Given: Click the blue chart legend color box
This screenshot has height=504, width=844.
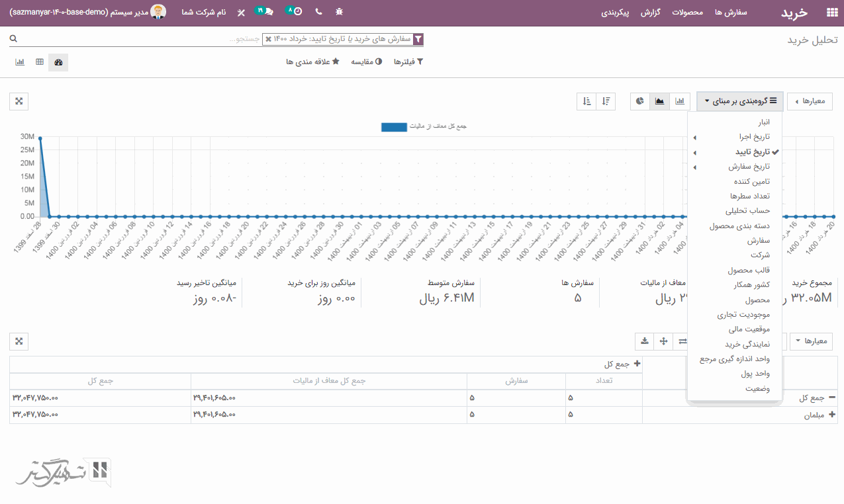Looking at the screenshot, I should 394,127.
